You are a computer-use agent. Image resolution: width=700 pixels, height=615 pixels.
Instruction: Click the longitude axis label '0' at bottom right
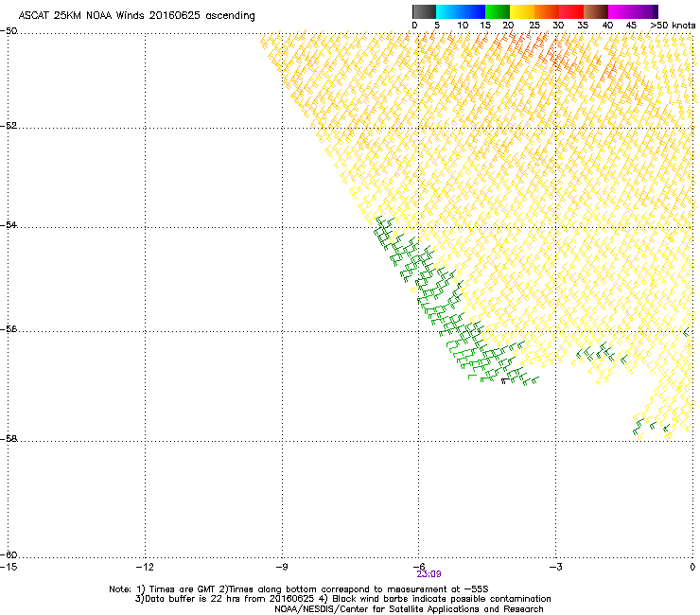point(692,567)
